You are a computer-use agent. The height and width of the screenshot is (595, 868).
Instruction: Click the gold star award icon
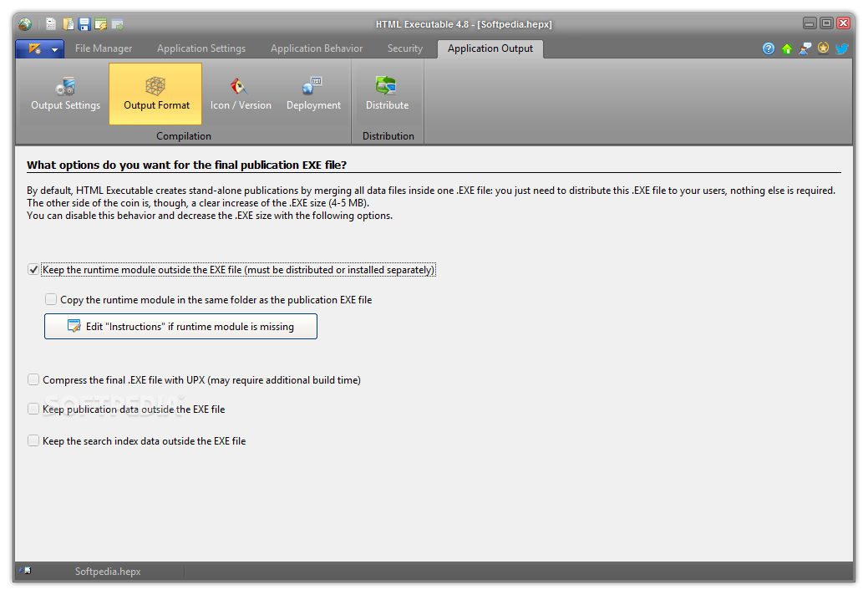823,48
